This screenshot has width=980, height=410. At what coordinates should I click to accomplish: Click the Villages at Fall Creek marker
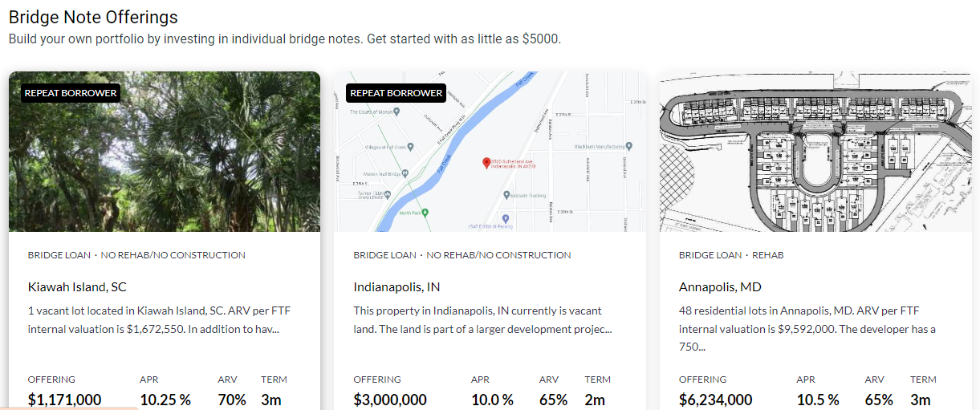tap(410, 147)
